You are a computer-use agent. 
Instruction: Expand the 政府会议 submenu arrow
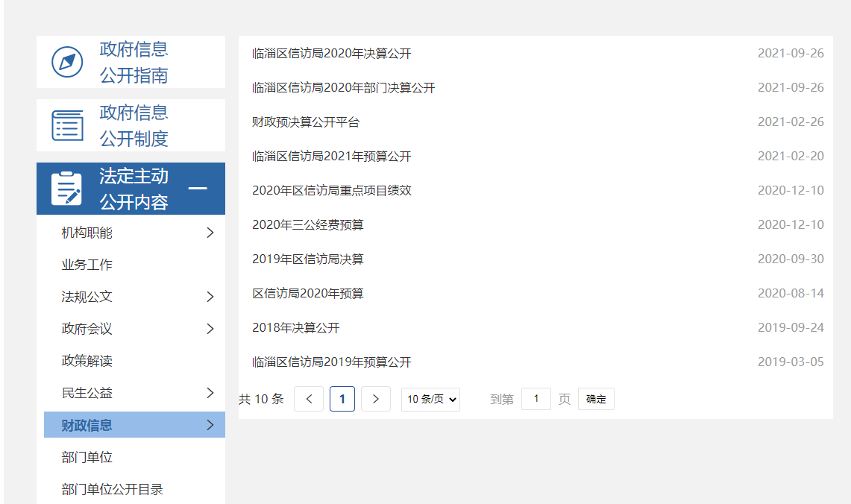point(210,329)
